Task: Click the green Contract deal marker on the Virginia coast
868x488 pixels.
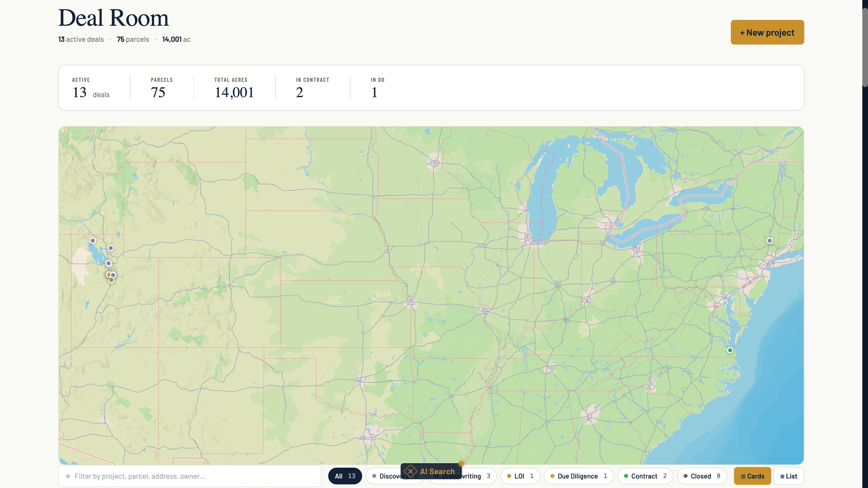Action: tap(730, 350)
